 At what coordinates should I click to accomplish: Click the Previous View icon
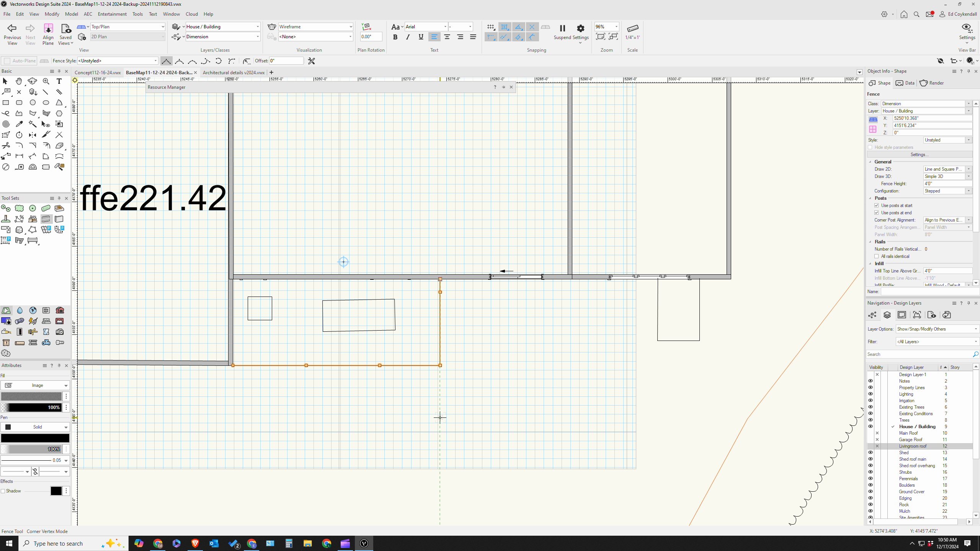[12, 33]
